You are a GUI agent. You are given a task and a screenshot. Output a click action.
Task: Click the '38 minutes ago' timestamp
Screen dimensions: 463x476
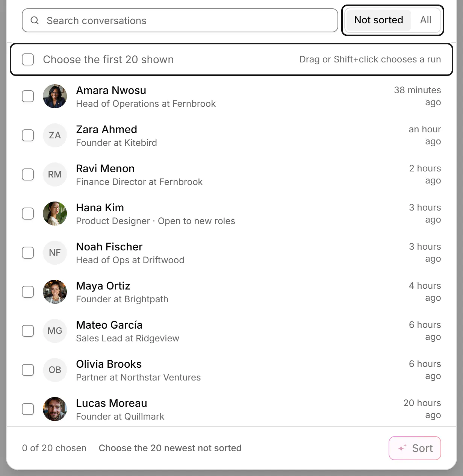point(418,96)
